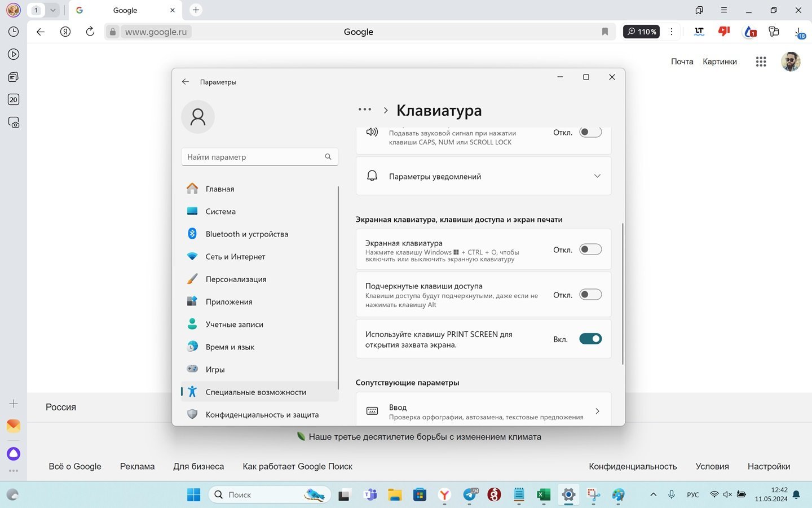
Task: Open sidebar media play icon
Action: coord(14,54)
